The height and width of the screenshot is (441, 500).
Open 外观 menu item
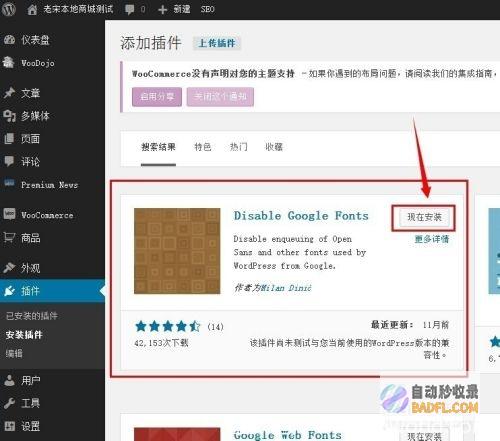tap(31, 268)
